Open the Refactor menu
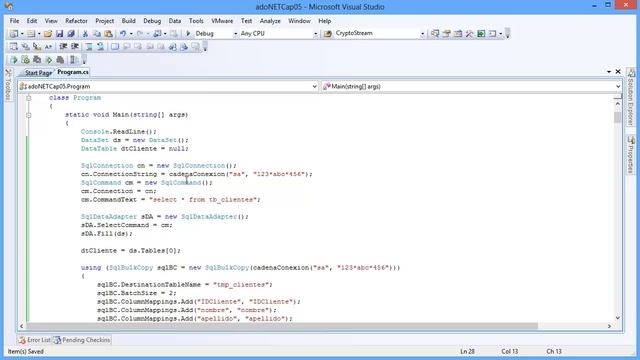The image size is (640, 360). pyautogui.click(x=76, y=21)
